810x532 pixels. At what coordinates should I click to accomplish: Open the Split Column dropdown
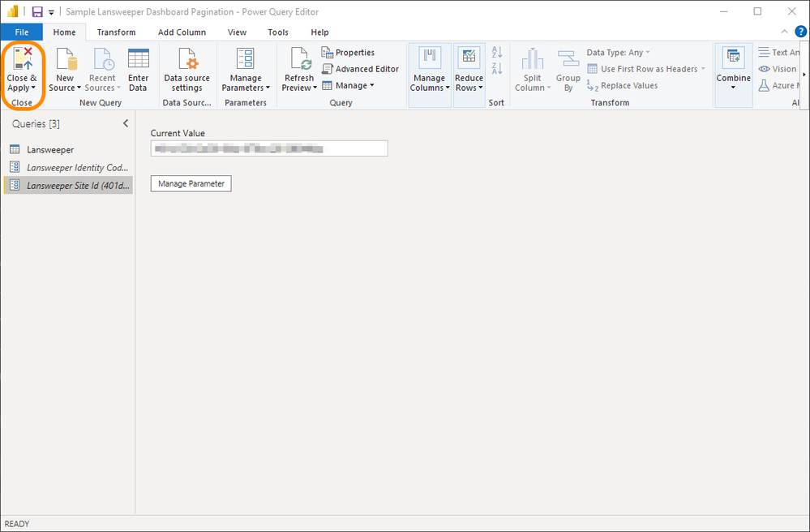[533, 69]
